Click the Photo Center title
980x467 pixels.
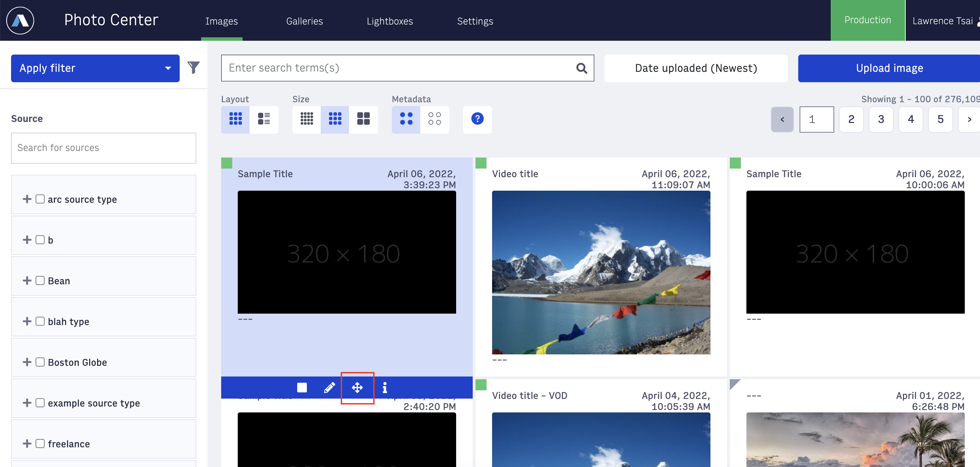111,20
